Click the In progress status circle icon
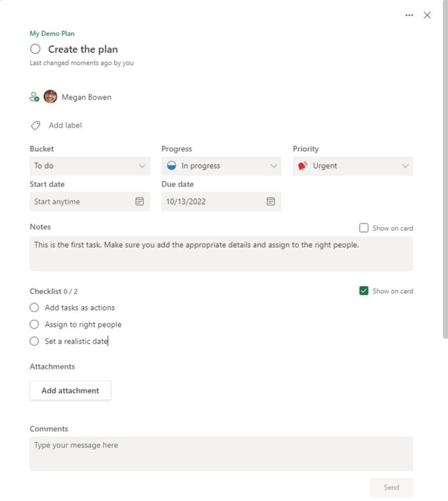 pyautogui.click(x=171, y=165)
